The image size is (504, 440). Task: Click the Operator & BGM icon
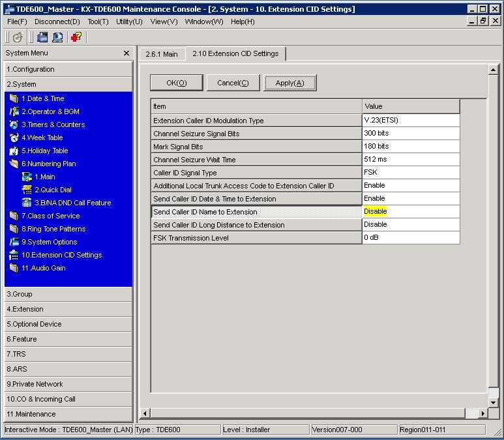point(14,111)
